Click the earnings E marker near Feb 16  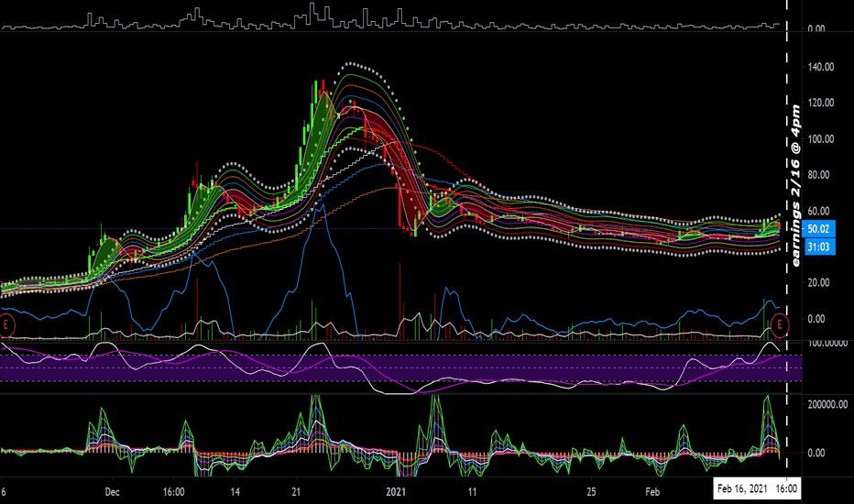(780, 325)
